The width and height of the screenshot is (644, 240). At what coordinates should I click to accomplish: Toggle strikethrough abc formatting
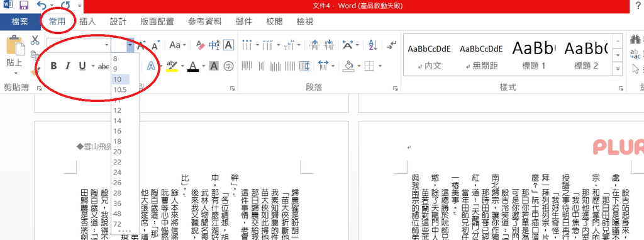click(104, 66)
